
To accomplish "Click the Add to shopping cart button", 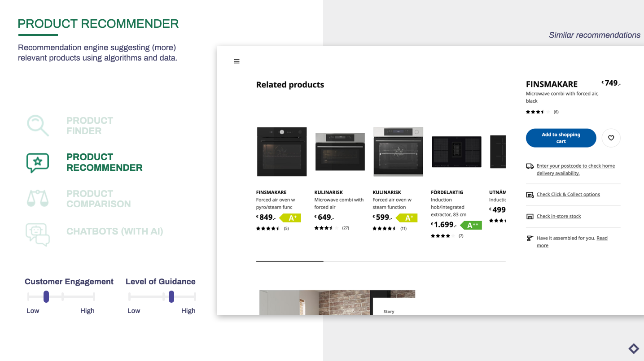I will [561, 138].
